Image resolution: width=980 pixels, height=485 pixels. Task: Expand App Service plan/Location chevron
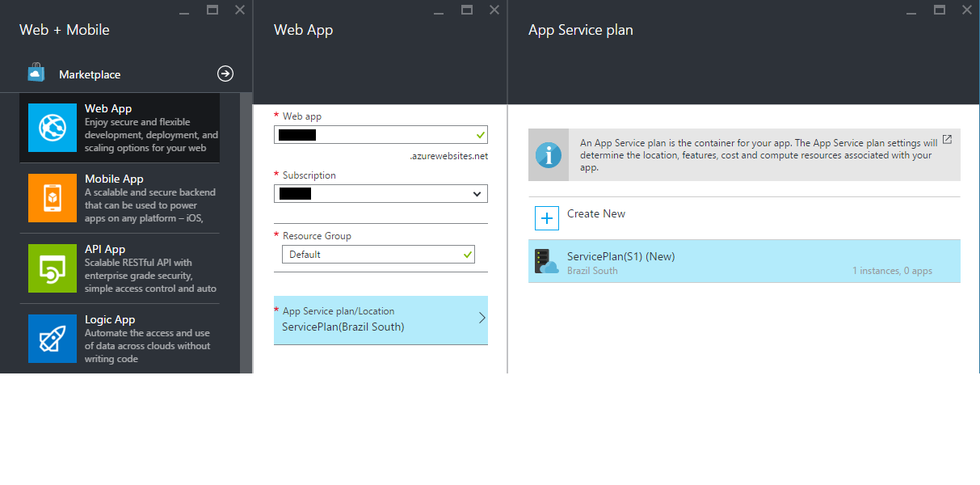click(482, 318)
